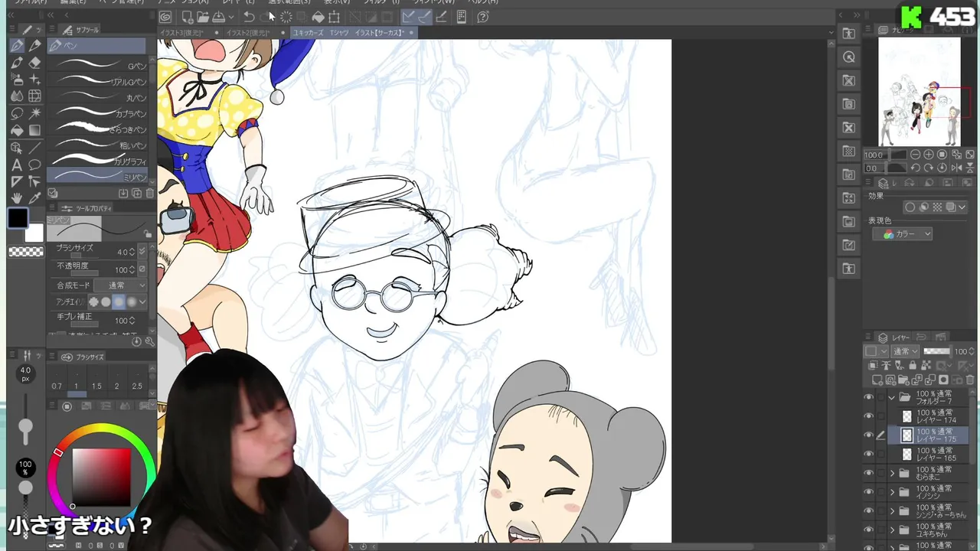Delete the selected sub tool with the trash icon
Image resolution: width=980 pixels, height=551 pixels.
coord(150,194)
